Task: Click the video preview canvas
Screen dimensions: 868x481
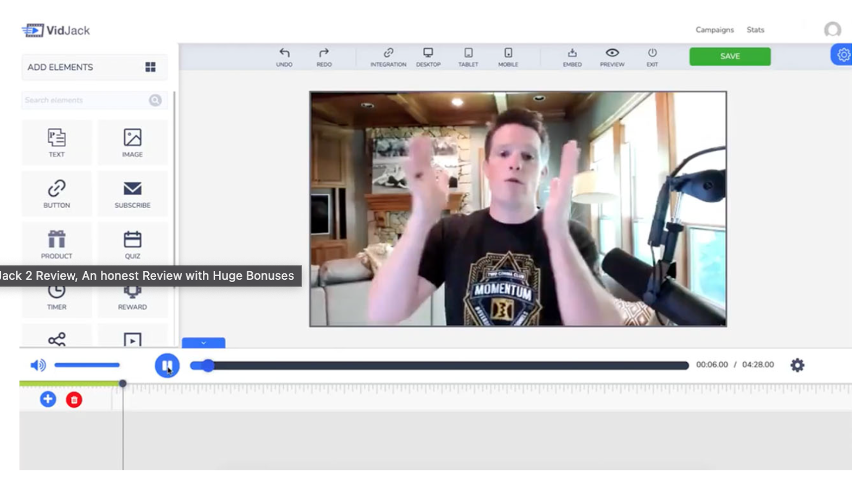Action: [x=518, y=209]
